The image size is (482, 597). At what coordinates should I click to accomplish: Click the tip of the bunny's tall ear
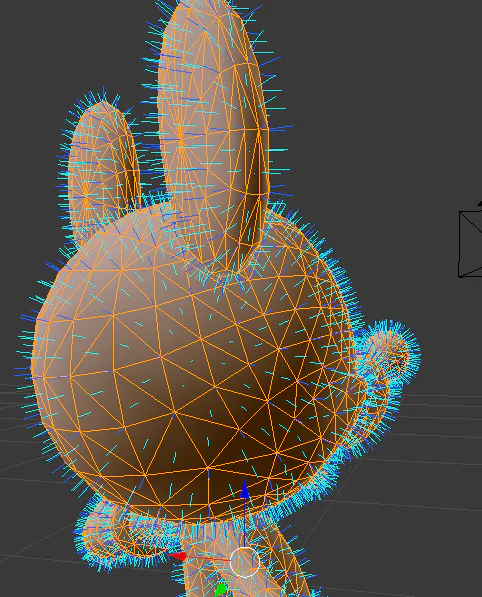(207, 10)
